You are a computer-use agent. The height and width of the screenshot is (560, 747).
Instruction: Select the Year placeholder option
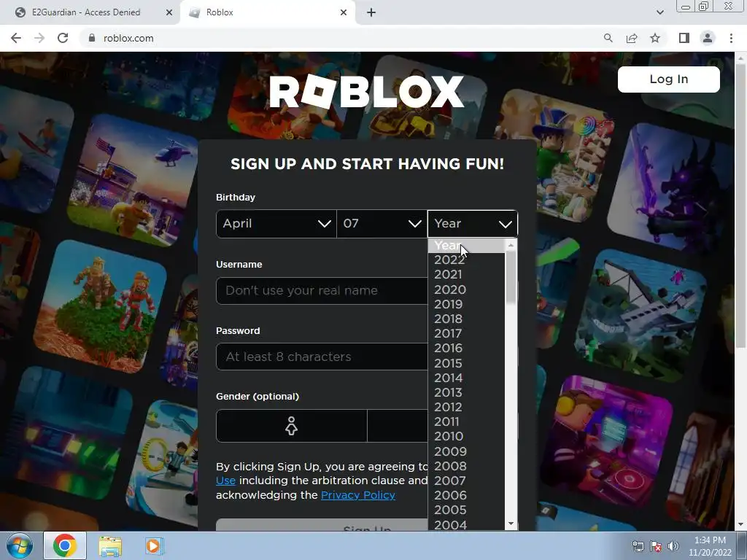466,246
